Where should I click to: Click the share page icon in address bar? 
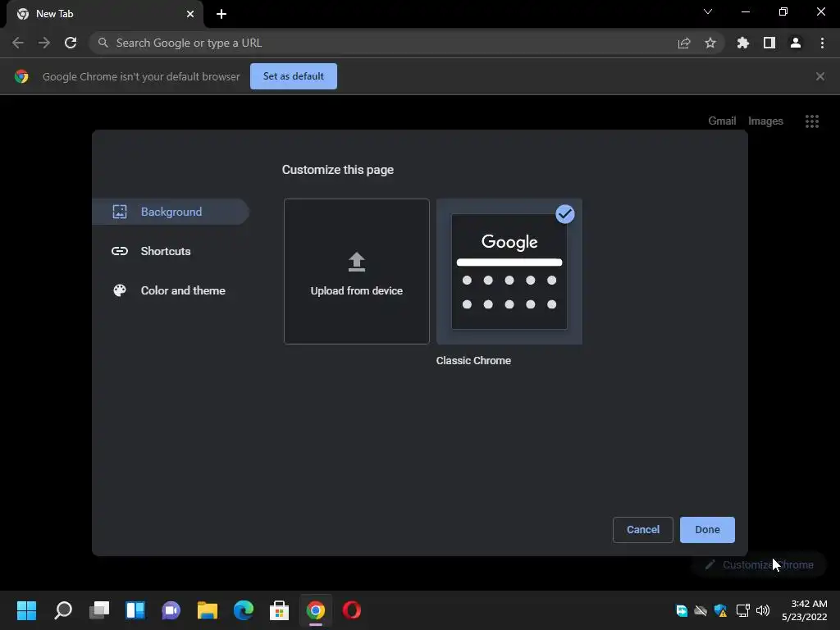pos(684,43)
